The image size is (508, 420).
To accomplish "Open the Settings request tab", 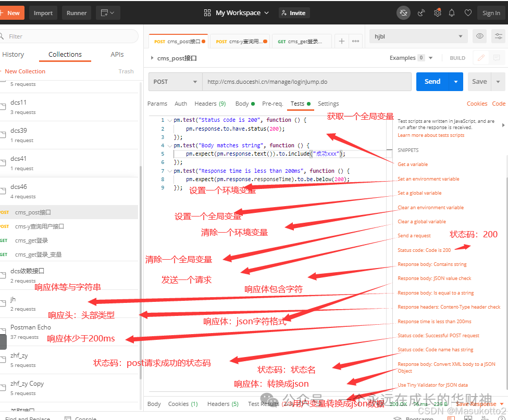I will [328, 104].
